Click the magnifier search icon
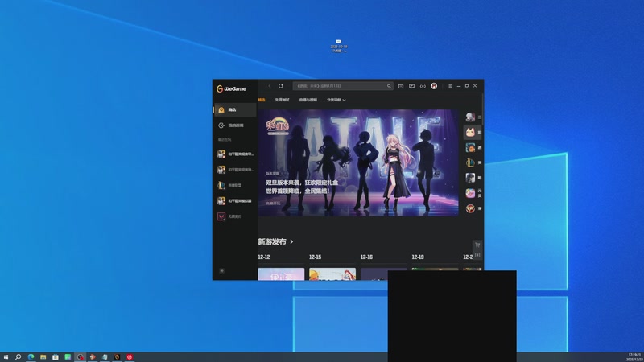Image resolution: width=644 pixels, height=362 pixels. point(389,86)
